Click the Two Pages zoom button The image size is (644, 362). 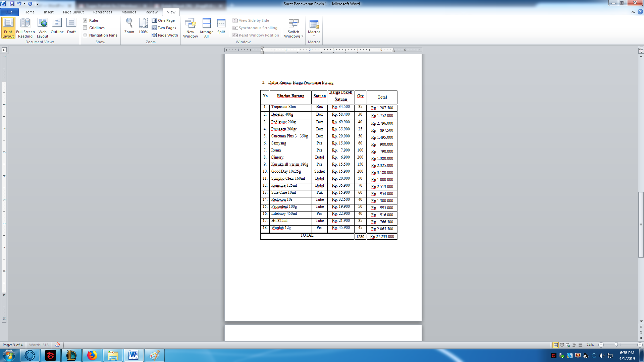164,28
